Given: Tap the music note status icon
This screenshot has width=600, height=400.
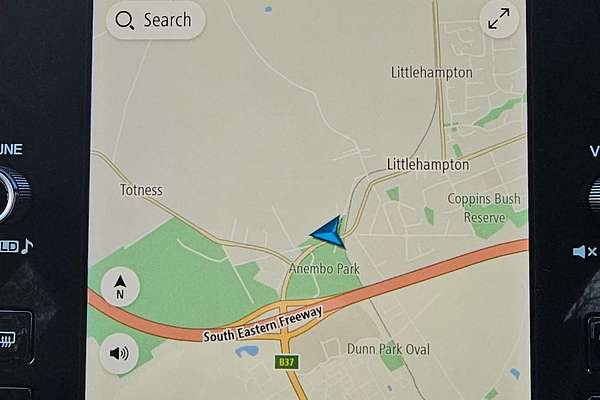Looking at the screenshot, I should [27, 247].
